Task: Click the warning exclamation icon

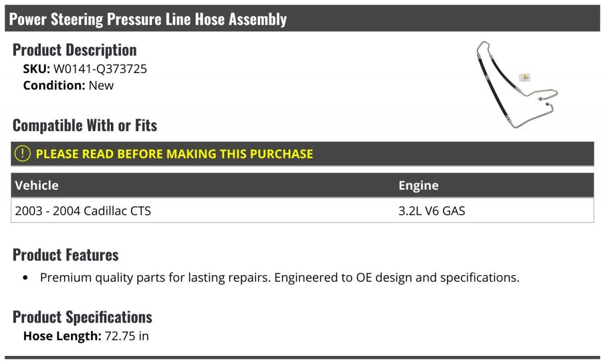Action: tap(23, 154)
